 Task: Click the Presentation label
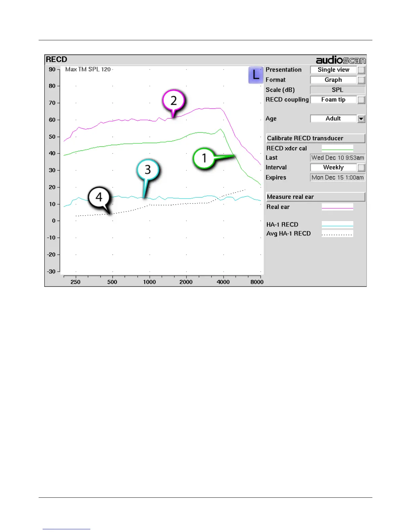click(284, 70)
